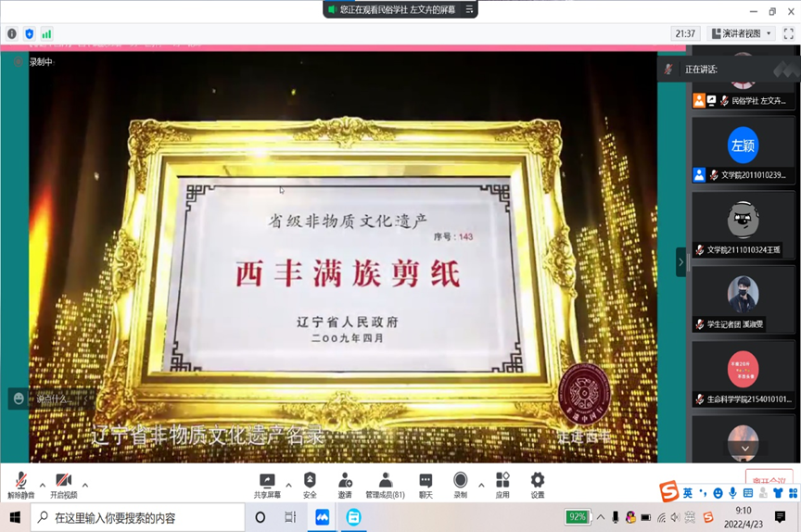The width and height of the screenshot is (801, 532).
Task: Open the screen-share options menu in top banner
Action: click(x=470, y=9)
